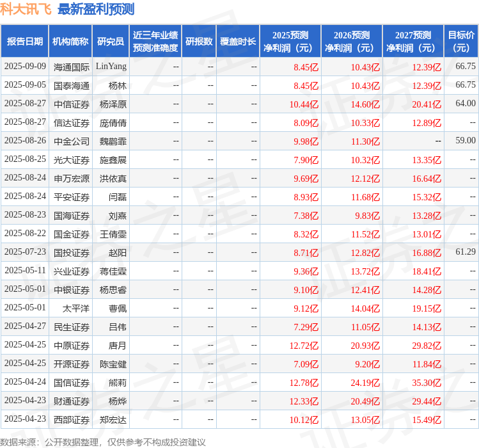Click the 24.19亿 profit forecast value
The height and width of the screenshot is (448, 479).
tap(365, 383)
